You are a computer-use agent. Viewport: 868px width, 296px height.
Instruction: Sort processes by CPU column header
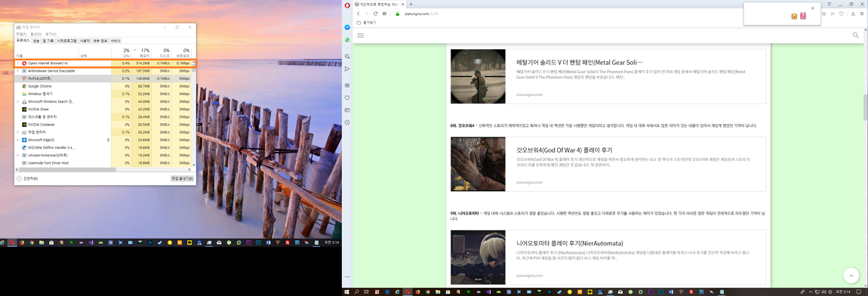point(122,53)
